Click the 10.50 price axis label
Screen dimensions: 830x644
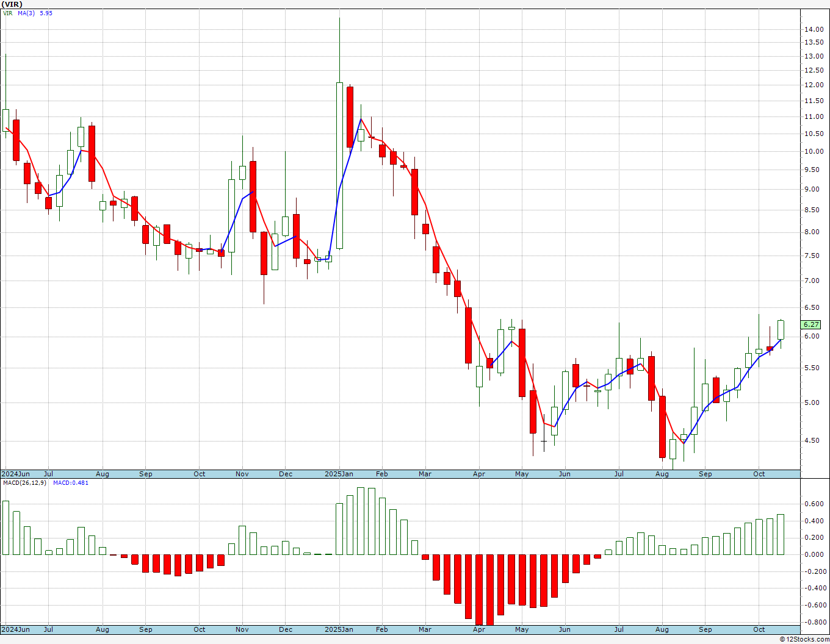tap(814, 134)
